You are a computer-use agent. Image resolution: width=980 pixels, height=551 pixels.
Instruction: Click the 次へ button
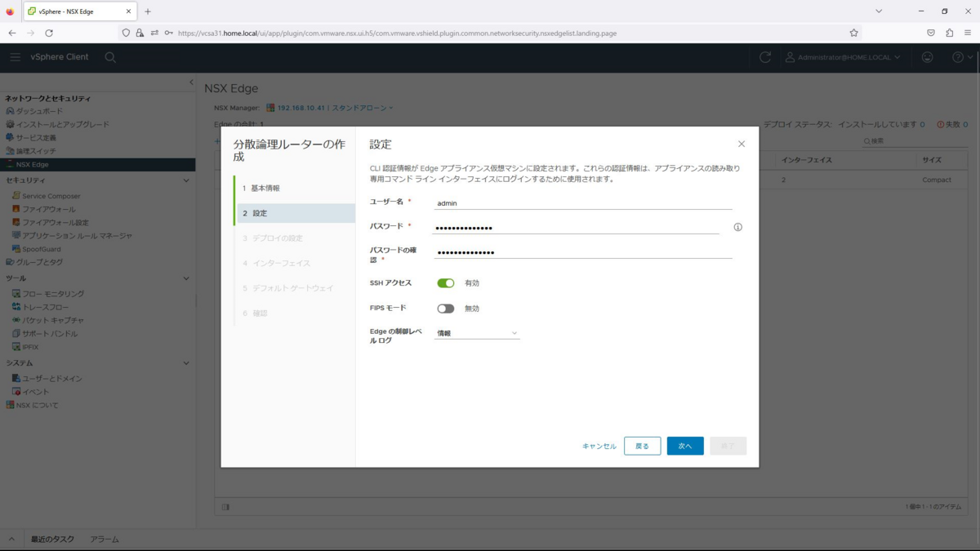click(x=685, y=446)
